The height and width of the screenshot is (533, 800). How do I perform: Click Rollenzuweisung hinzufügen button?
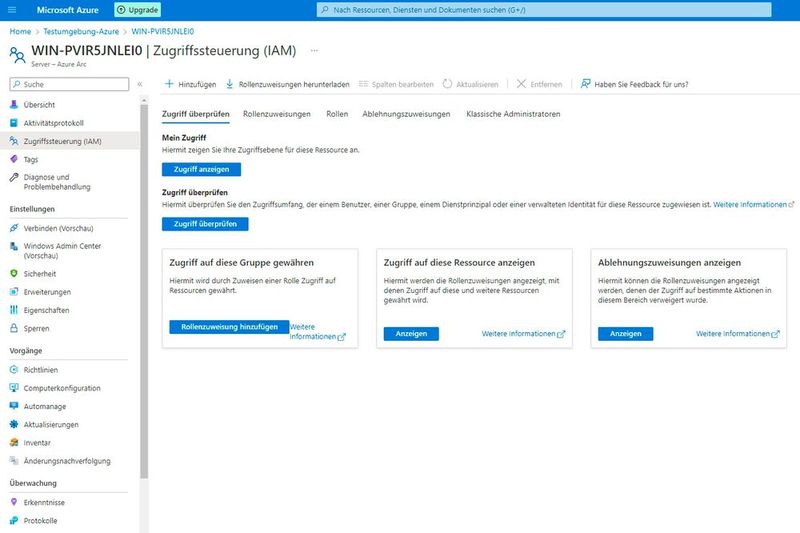tap(229, 327)
